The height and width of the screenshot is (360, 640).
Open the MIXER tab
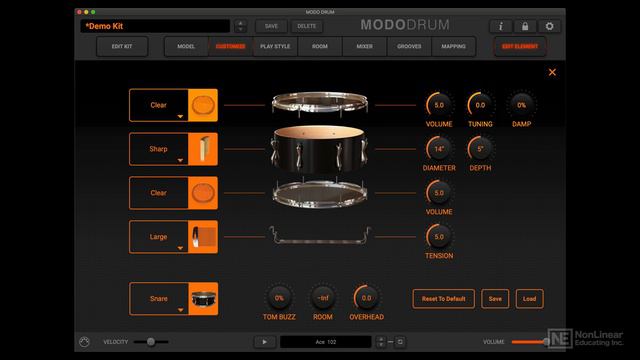tap(364, 47)
